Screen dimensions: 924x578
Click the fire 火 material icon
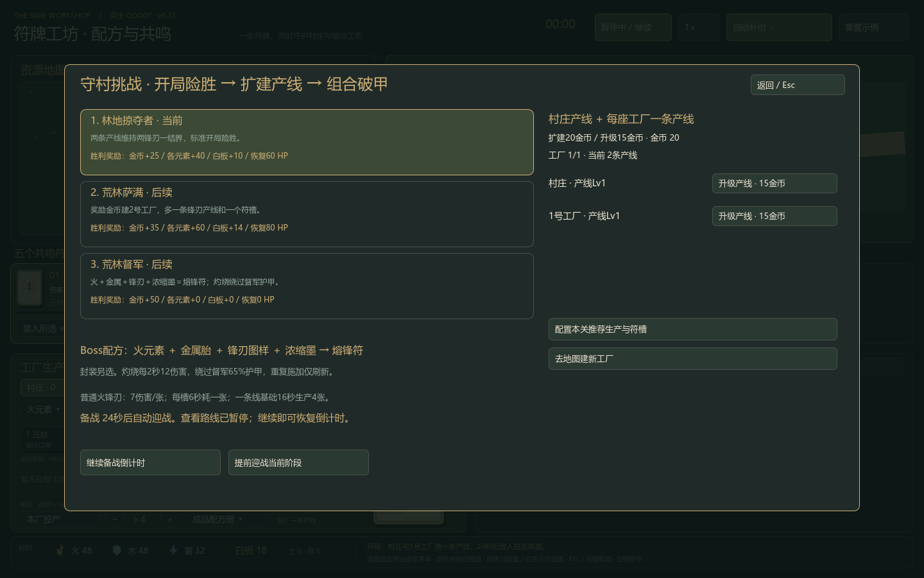60,550
